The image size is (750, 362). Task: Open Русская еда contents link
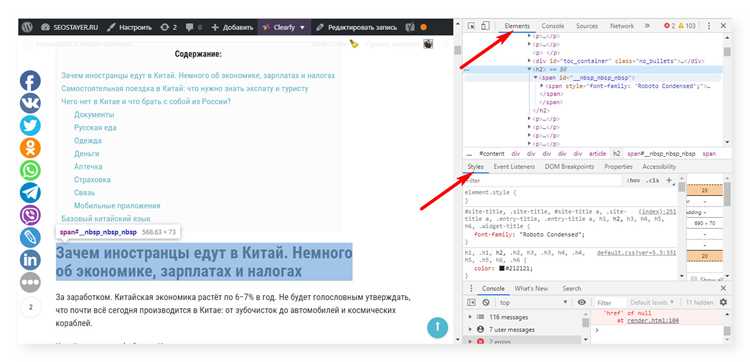pyautogui.click(x=95, y=128)
